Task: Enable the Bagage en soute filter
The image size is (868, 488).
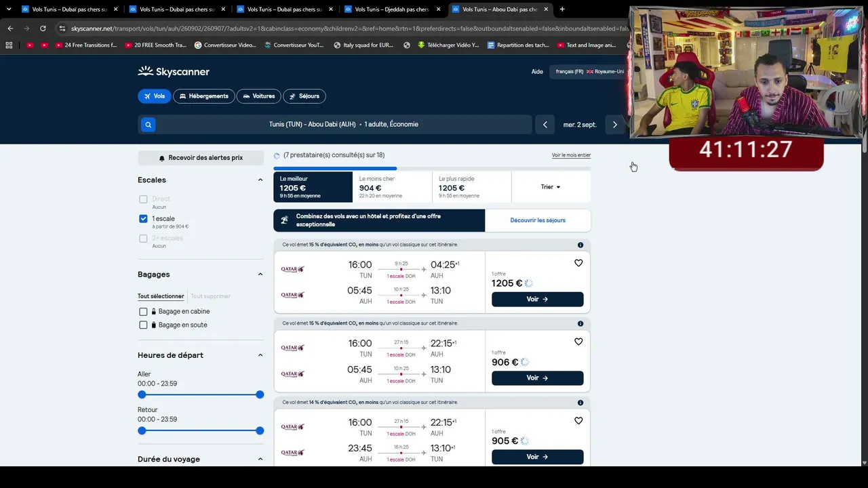Action: click(x=143, y=325)
